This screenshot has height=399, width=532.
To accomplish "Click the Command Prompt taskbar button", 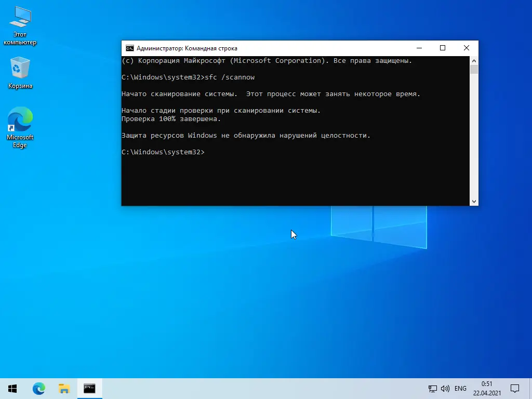I will [x=89, y=389].
